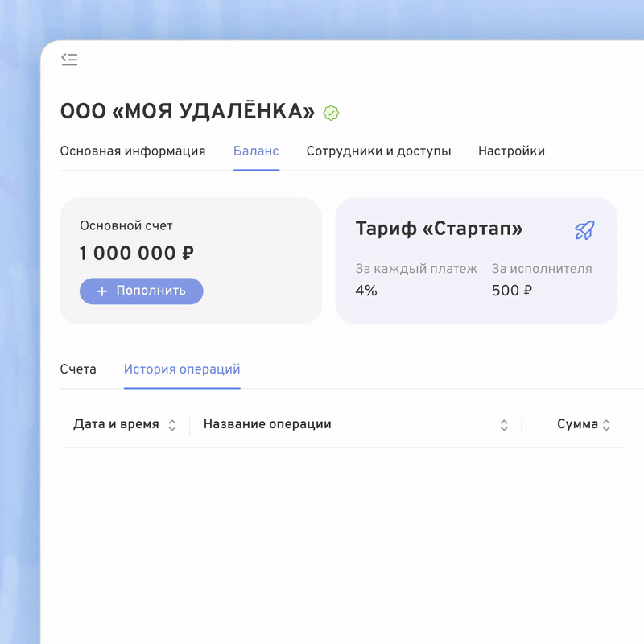644x644 pixels.
Task: Go to Сотрудники и доступы tab
Action: point(378,151)
